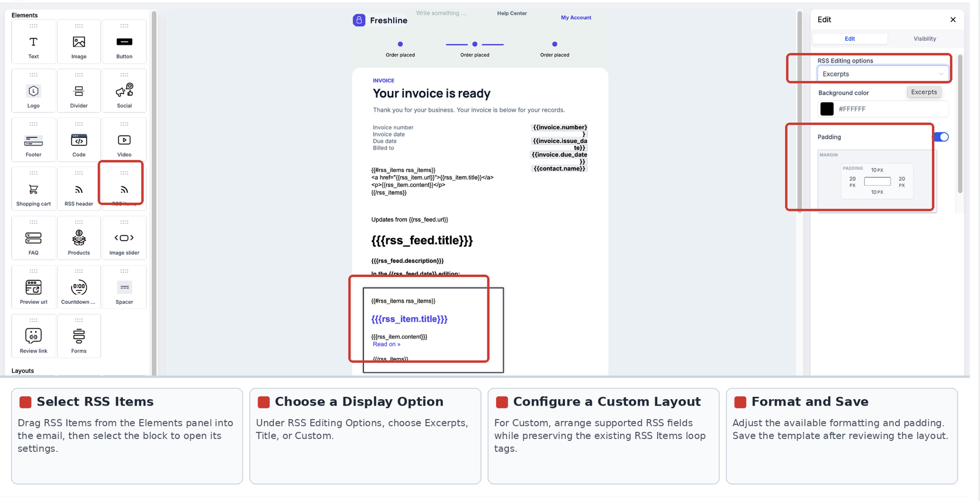Open the RSS Editing options dropdown
This screenshot has height=501, width=980.
(x=883, y=74)
